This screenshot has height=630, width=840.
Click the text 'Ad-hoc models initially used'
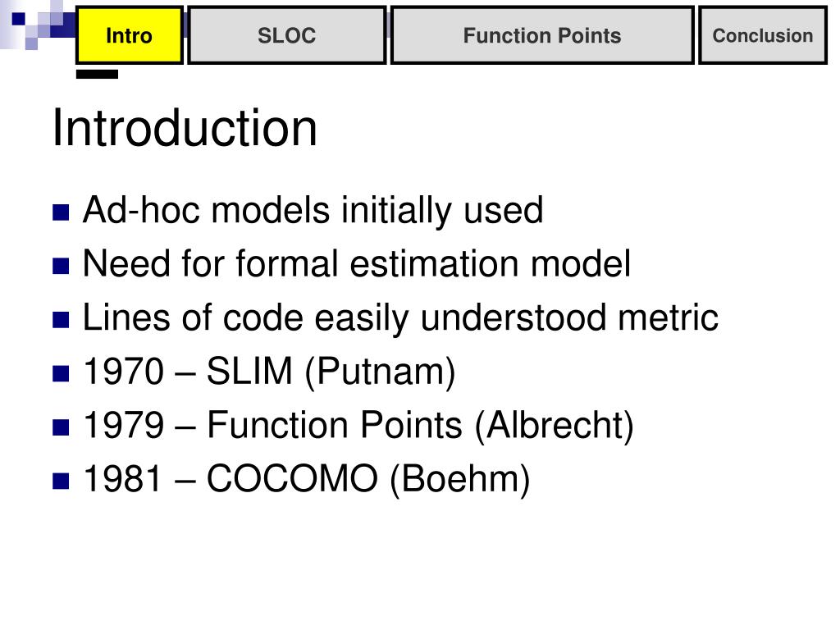coord(313,211)
